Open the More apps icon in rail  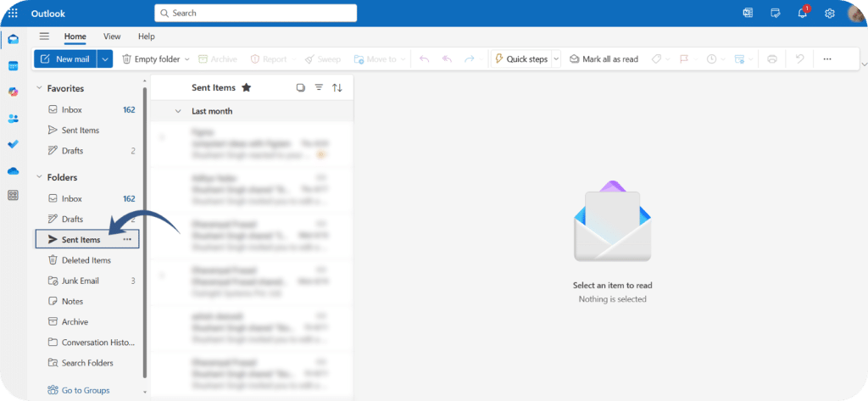(x=14, y=195)
